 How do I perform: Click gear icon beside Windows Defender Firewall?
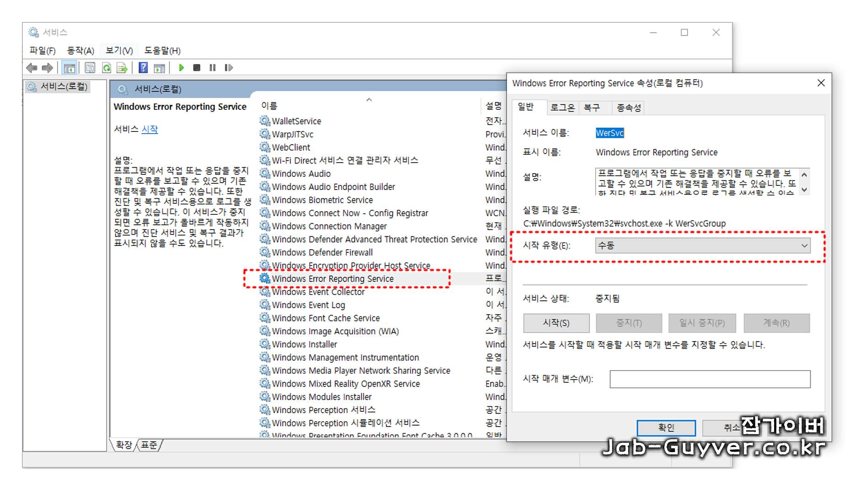click(x=265, y=252)
